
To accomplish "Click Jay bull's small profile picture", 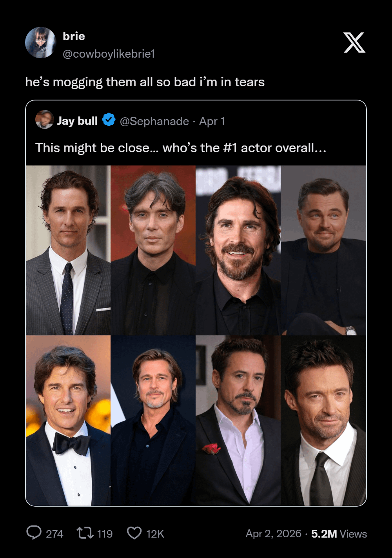I will (44, 120).
